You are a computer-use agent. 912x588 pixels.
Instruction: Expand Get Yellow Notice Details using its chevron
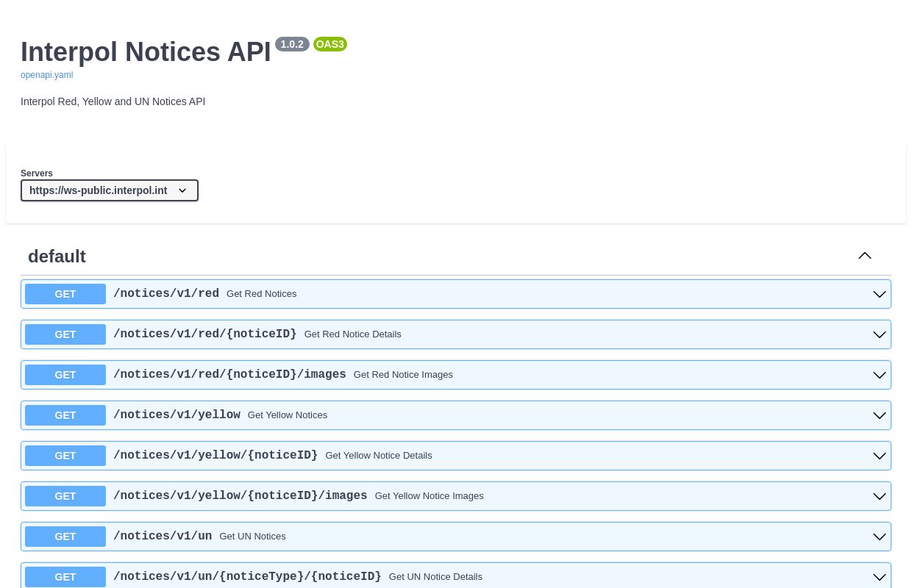point(880,456)
